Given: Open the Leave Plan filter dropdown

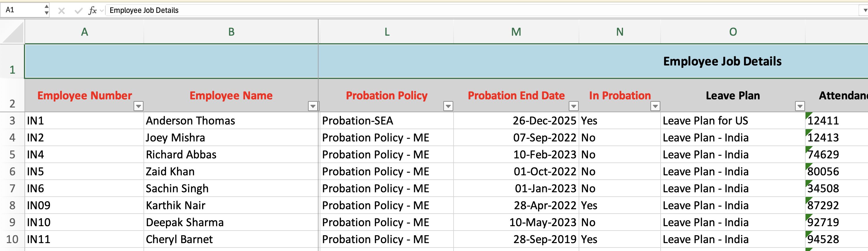Looking at the screenshot, I should [799, 106].
